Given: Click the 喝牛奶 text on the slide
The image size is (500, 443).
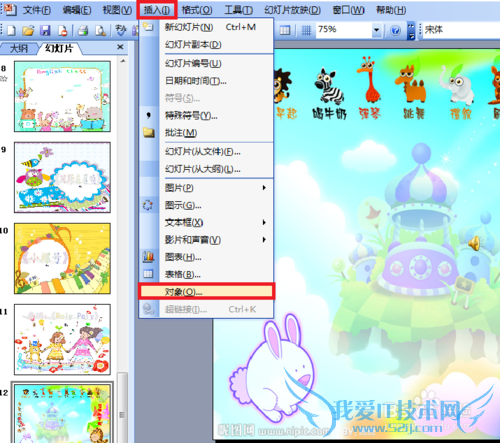Looking at the screenshot, I should (x=329, y=113).
